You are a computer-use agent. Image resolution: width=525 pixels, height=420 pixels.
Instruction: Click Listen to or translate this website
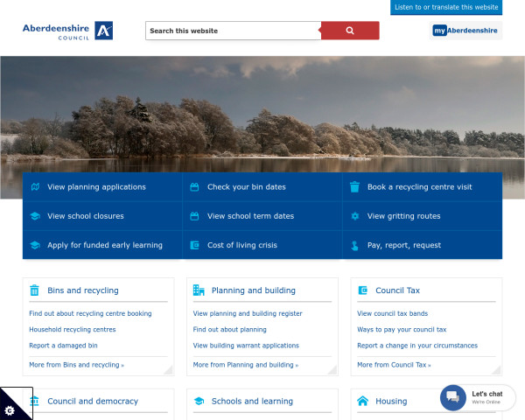click(x=446, y=7)
